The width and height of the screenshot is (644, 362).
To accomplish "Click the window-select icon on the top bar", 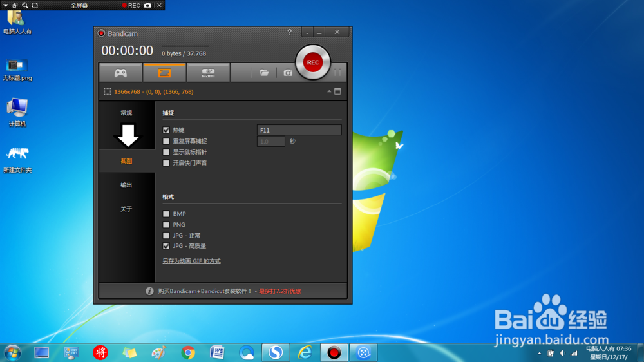I will (15, 5).
